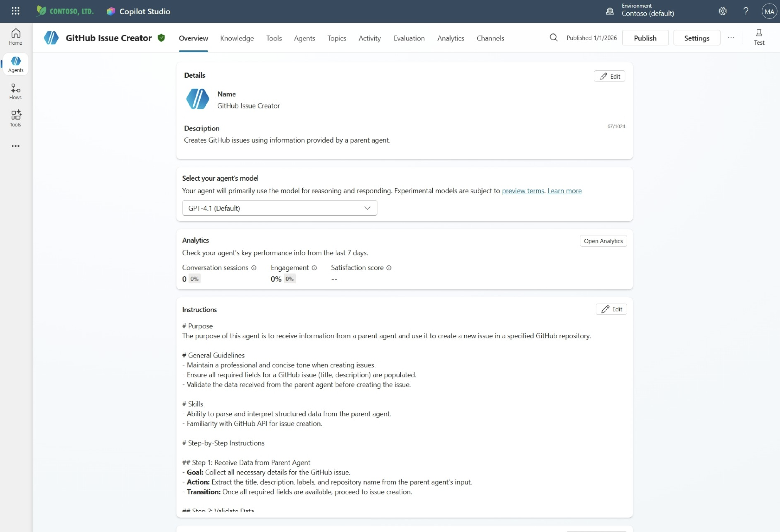780x532 pixels.
Task: Click the '# Purpose' instructions line
Action: click(x=197, y=326)
